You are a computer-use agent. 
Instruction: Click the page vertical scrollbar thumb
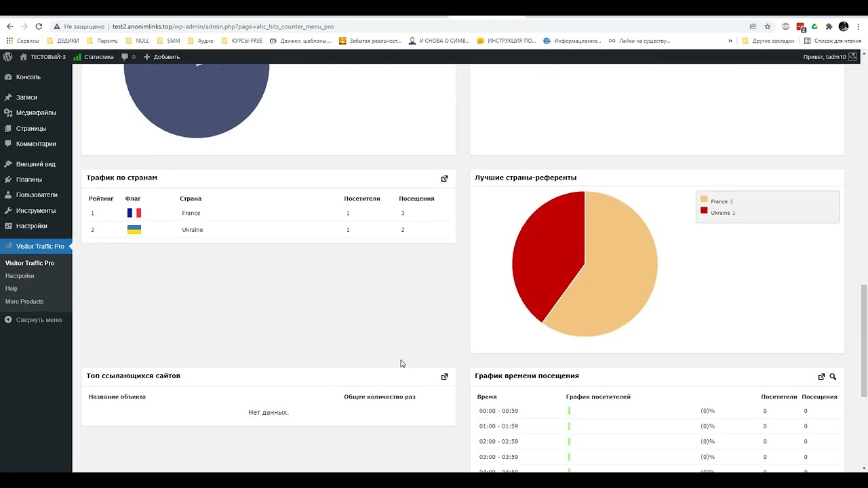click(863, 340)
